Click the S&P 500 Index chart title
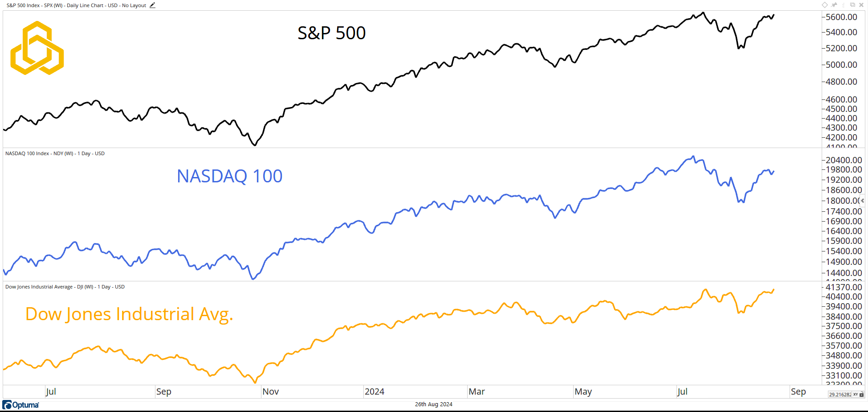Screen dimensions: 868x412 click(x=76, y=5)
